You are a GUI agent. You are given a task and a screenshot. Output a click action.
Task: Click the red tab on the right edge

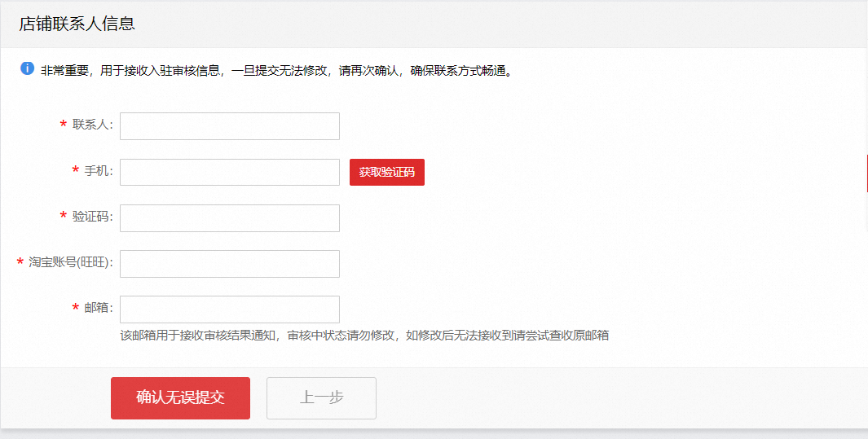click(866, 173)
